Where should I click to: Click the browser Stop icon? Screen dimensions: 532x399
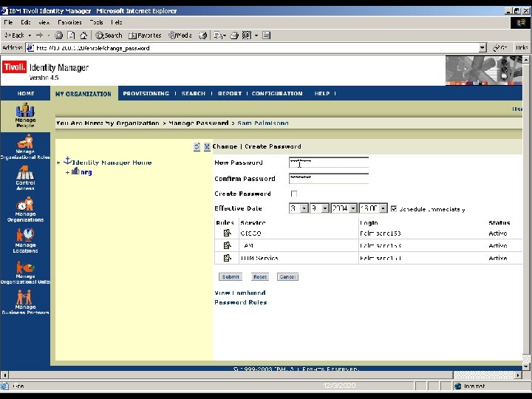coord(58,35)
